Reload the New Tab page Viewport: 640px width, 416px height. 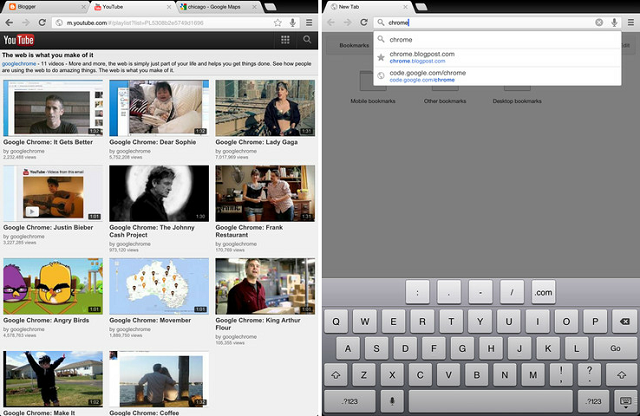tap(364, 22)
